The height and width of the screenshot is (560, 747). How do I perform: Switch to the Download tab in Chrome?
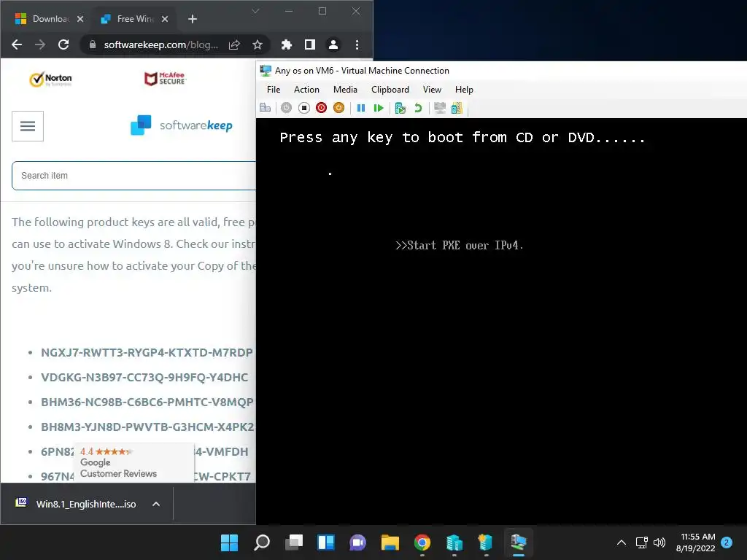(x=49, y=19)
